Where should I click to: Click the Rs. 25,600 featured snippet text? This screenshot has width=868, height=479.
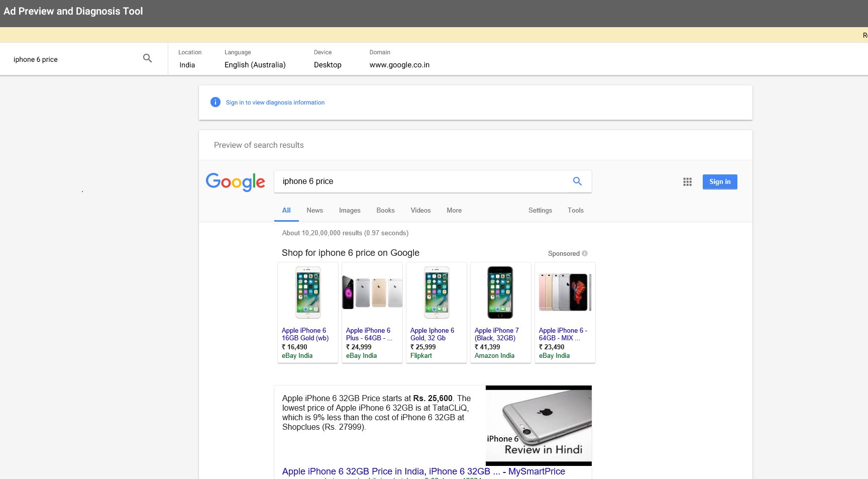[x=432, y=398]
